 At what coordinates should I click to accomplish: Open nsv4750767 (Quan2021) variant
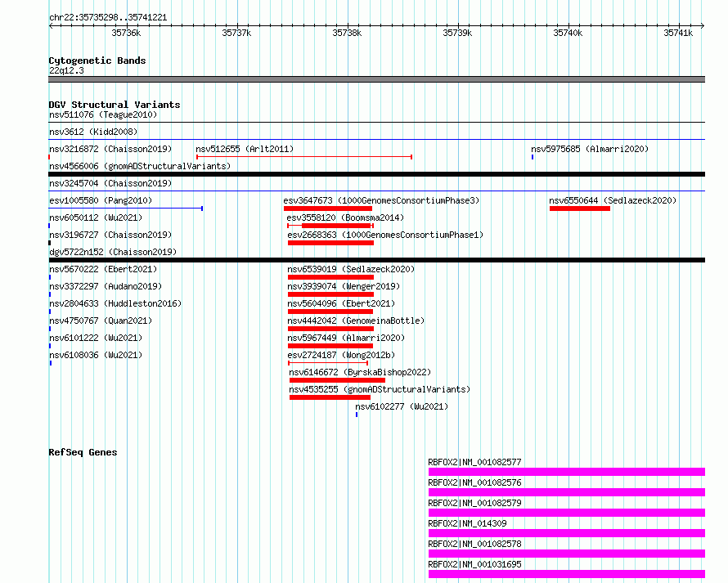coord(101,321)
